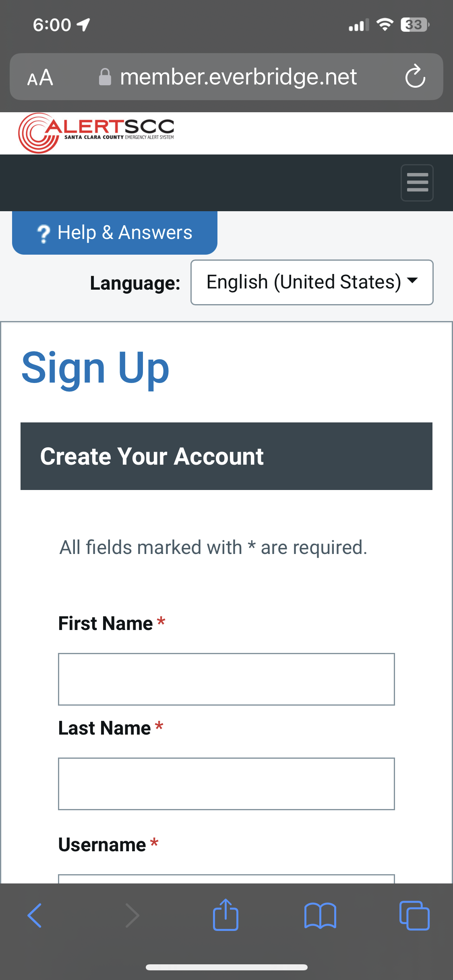The image size is (453, 980).
Task: Open the tab switcher icon
Action: coord(415,915)
